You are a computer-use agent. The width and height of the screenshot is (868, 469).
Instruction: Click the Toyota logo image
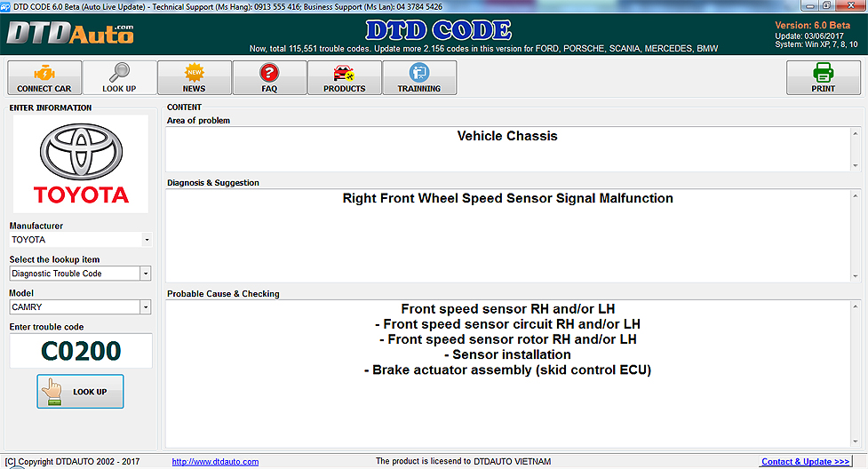pos(81,164)
